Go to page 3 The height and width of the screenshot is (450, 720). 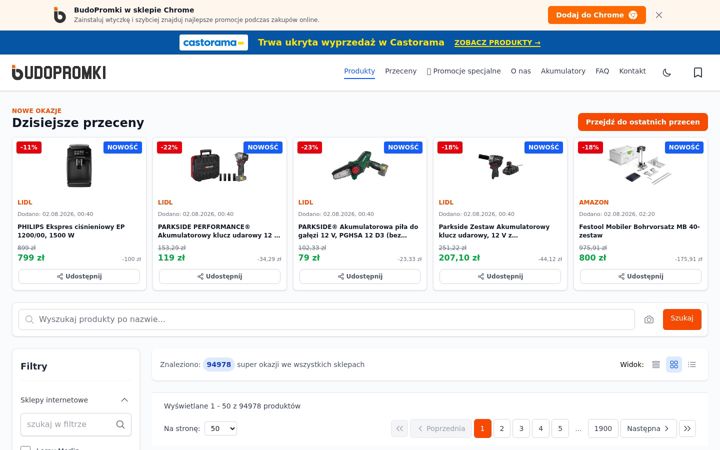(521, 428)
